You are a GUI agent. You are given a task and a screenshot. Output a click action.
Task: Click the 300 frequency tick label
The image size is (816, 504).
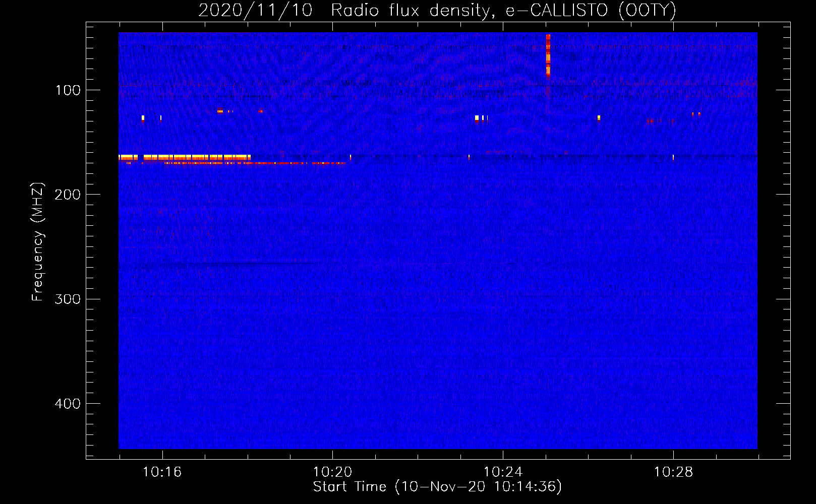[x=68, y=299]
